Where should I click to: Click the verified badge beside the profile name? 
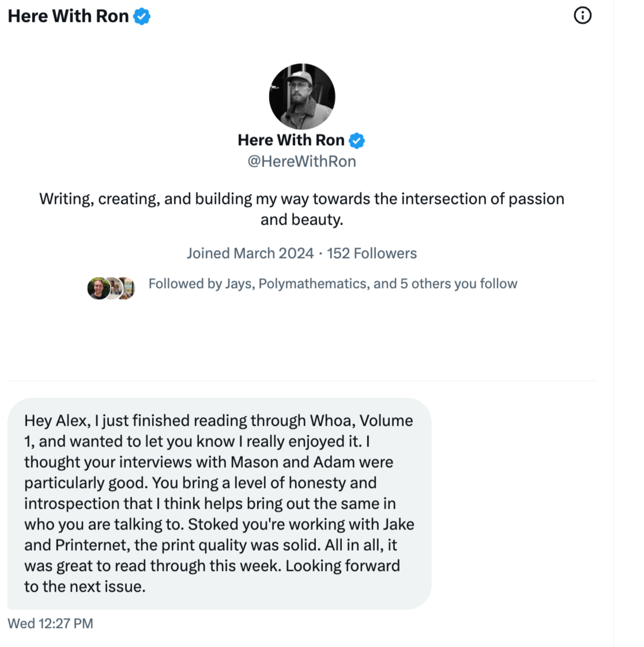pos(357,141)
